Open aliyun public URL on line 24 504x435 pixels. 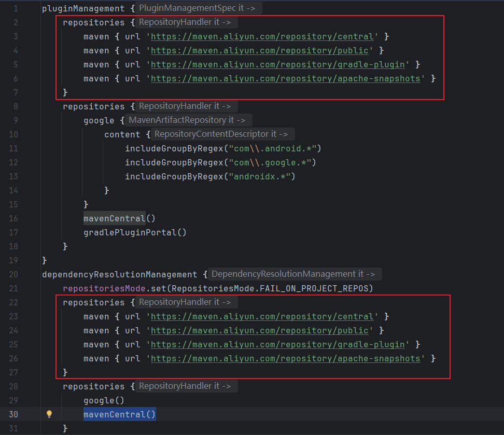click(260, 330)
